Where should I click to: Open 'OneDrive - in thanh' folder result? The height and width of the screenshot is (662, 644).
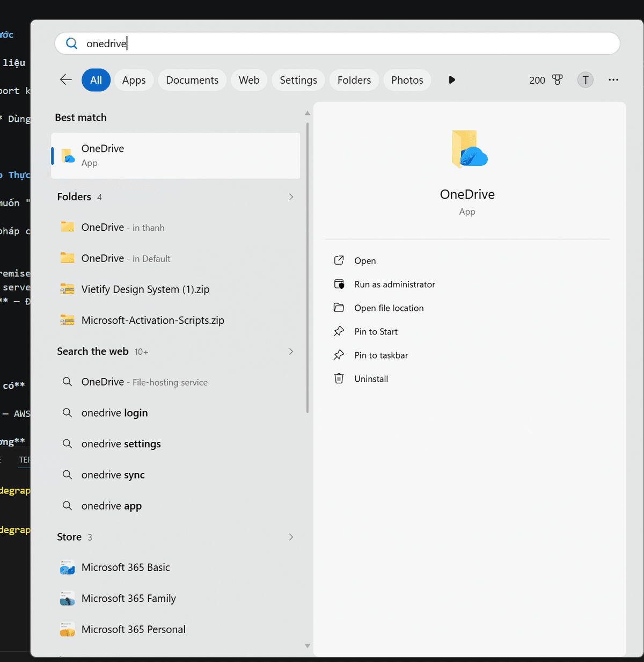point(175,227)
